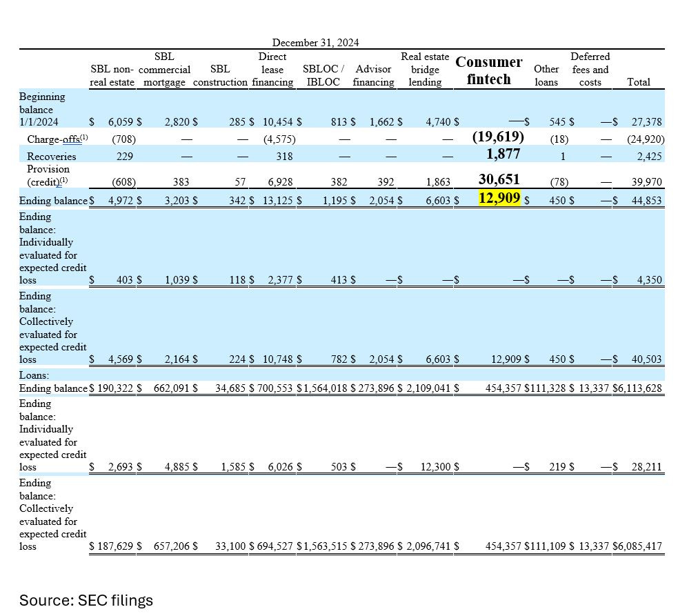678x616 pixels.
Task: Click individually evaluated loans total 28,211
Action: click(x=646, y=467)
